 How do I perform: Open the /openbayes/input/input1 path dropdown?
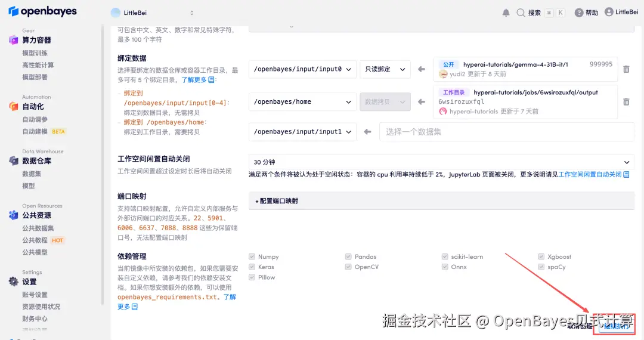[x=302, y=131]
